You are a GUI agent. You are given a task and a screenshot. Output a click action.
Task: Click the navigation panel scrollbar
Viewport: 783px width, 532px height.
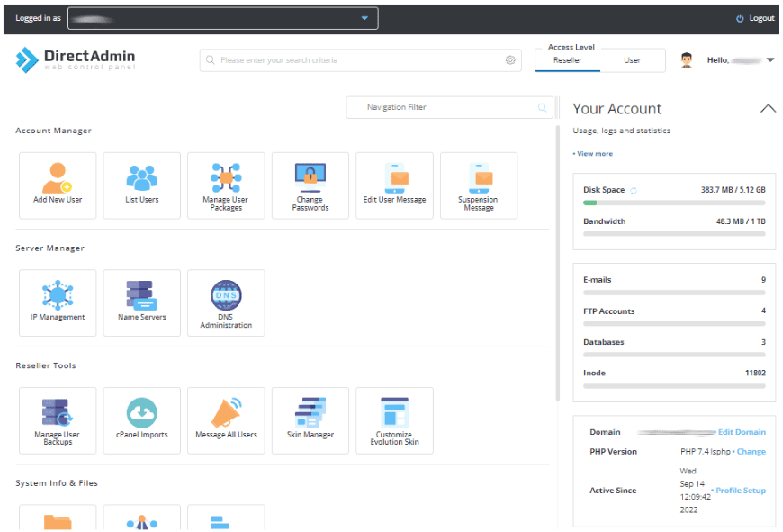coord(557,263)
